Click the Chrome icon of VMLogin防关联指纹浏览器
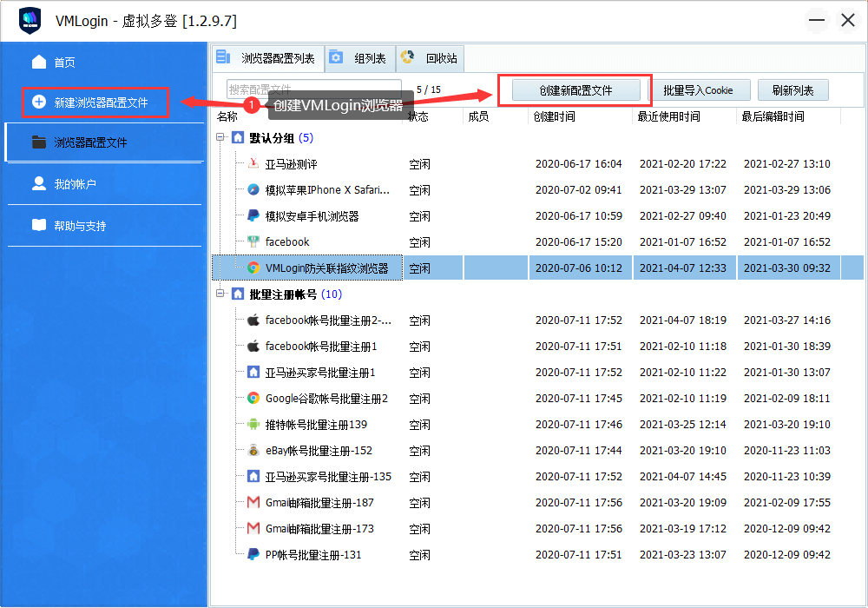 tap(253, 268)
